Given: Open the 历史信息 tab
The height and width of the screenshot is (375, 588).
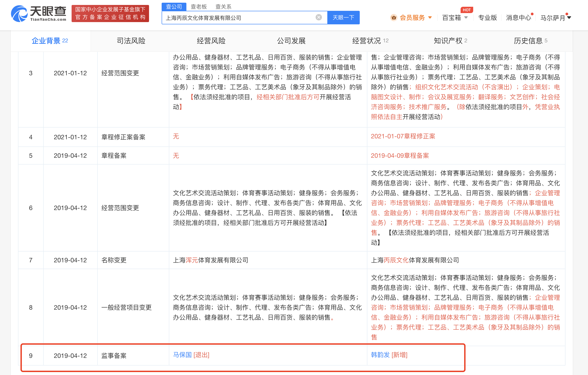Looking at the screenshot, I should pyautogui.click(x=531, y=41).
